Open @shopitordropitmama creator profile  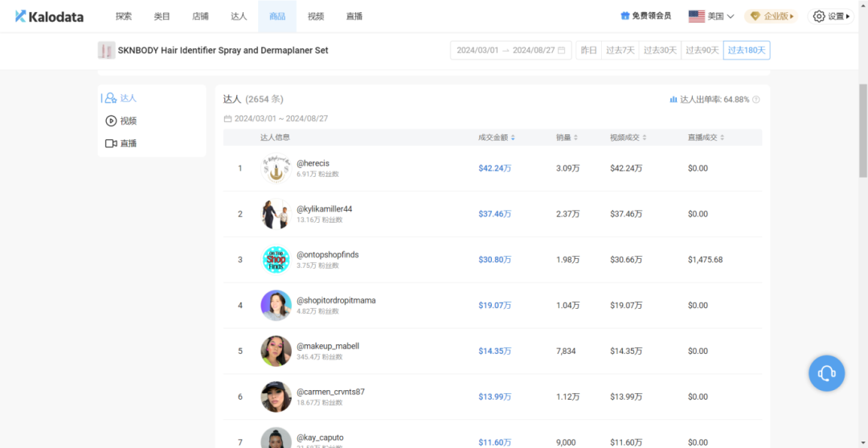coord(336,301)
